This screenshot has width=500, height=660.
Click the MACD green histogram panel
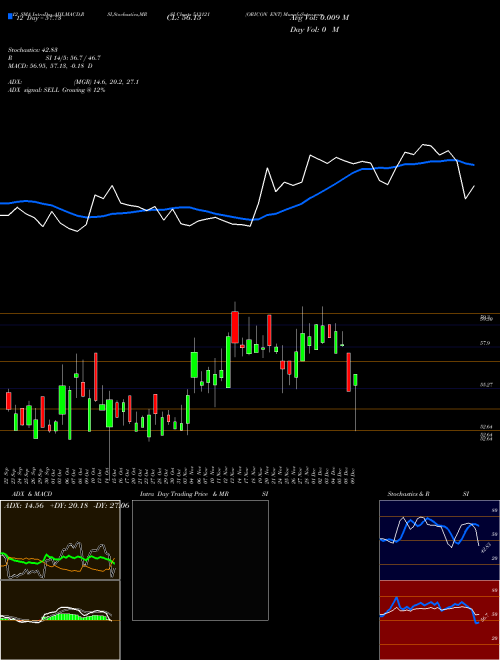(x=60, y=620)
